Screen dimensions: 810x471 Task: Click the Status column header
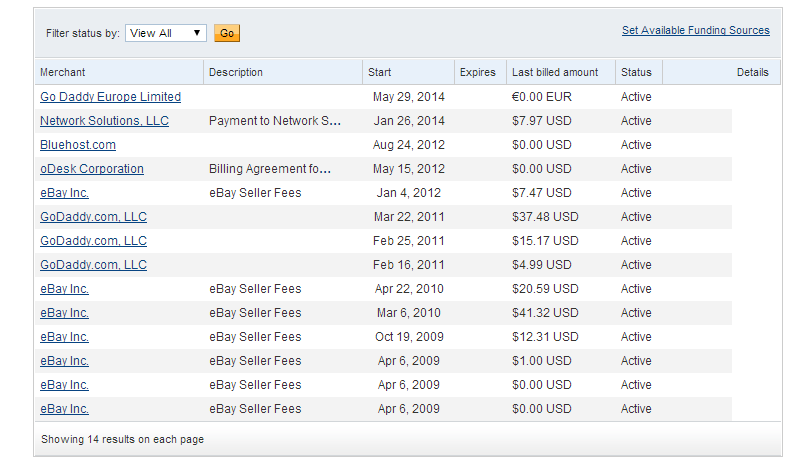636,72
